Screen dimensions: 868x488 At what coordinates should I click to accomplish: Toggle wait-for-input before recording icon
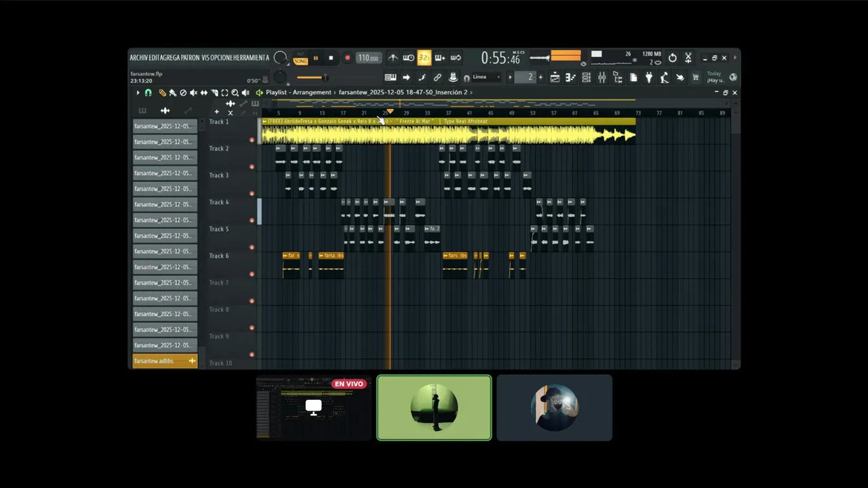point(408,58)
